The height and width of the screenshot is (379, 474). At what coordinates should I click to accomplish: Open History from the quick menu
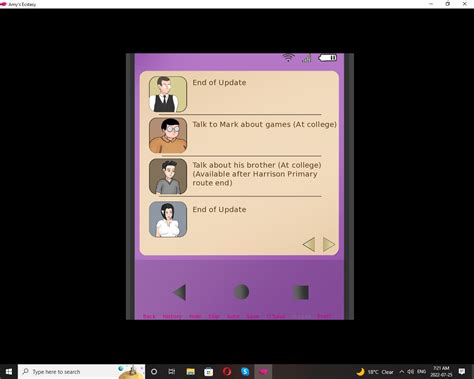[172, 316]
